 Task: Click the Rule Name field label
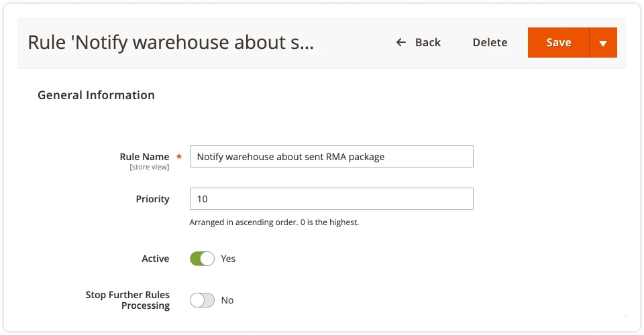(144, 157)
